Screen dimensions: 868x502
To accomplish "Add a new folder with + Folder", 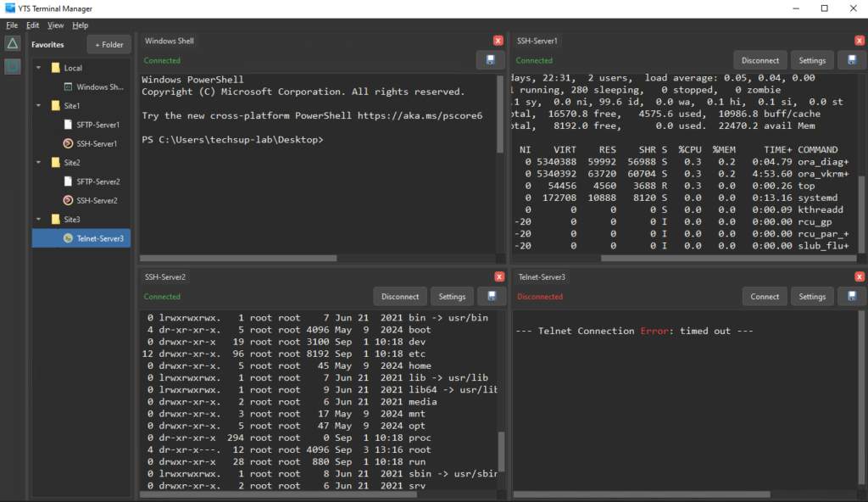I will [108, 44].
